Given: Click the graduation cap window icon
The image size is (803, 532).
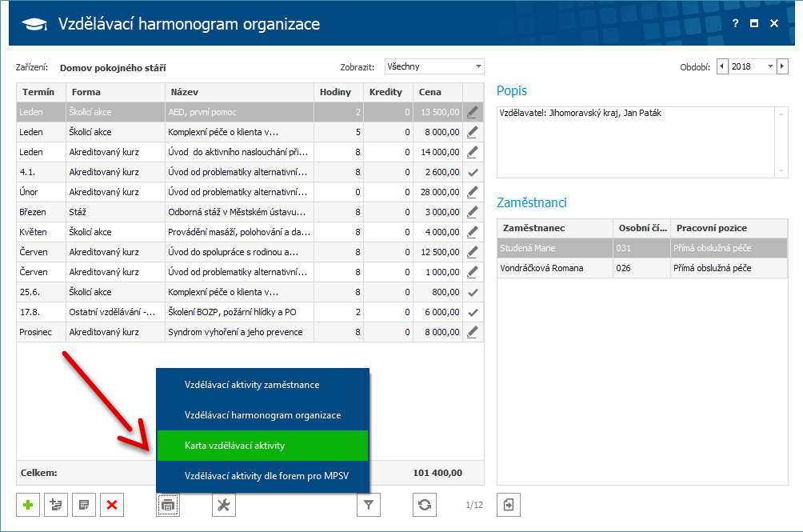Looking at the screenshot, I should click(34, 24).
